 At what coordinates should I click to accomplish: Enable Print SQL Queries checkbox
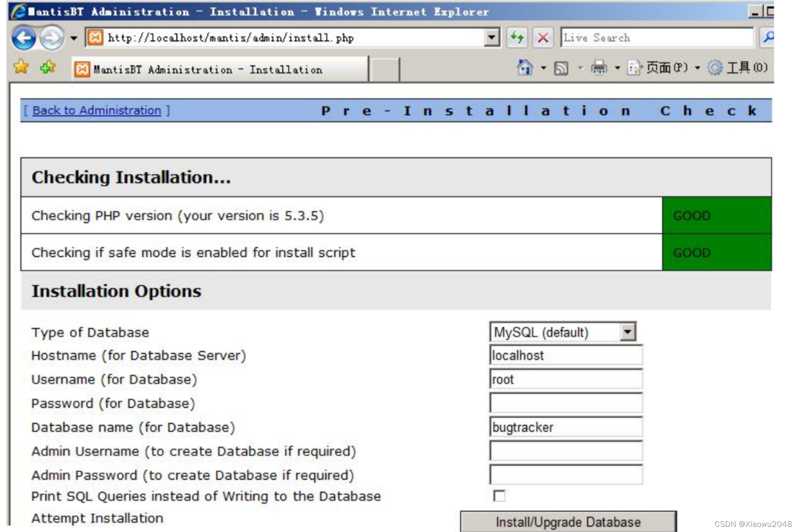point(499,496)
